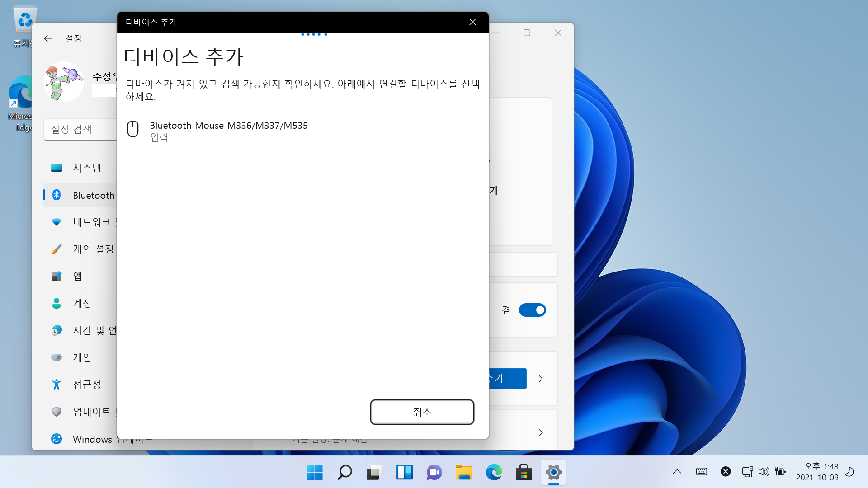The image size is (868, 488).
Task: Click the blue device 추가 button
Action: pos(508,379)
